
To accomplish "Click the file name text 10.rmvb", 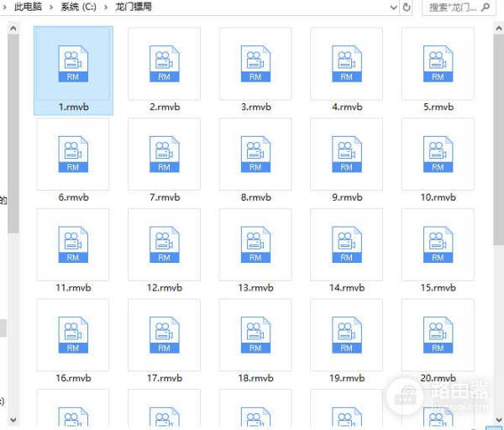I will tap(438, 197).
